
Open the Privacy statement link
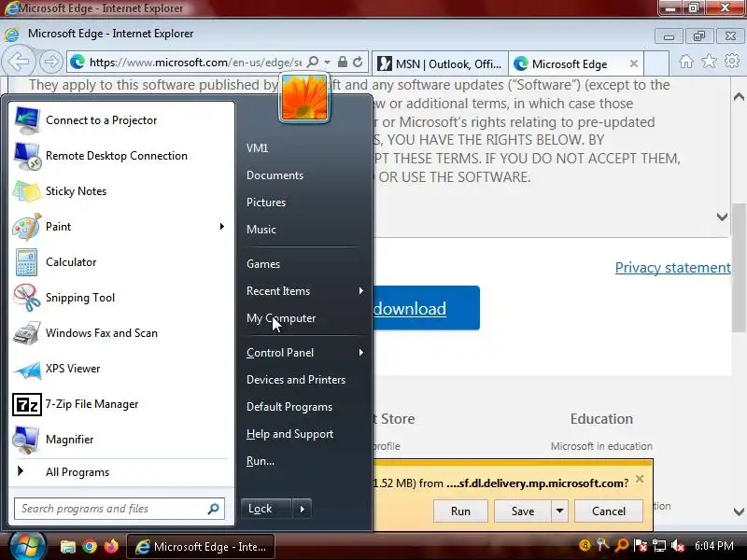[x=672, y=268]
